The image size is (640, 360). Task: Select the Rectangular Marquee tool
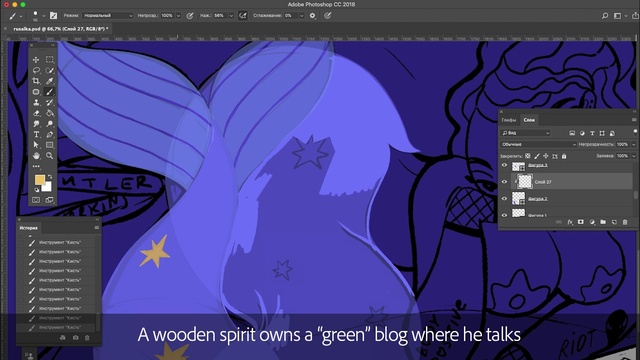(x=49, y=60)
